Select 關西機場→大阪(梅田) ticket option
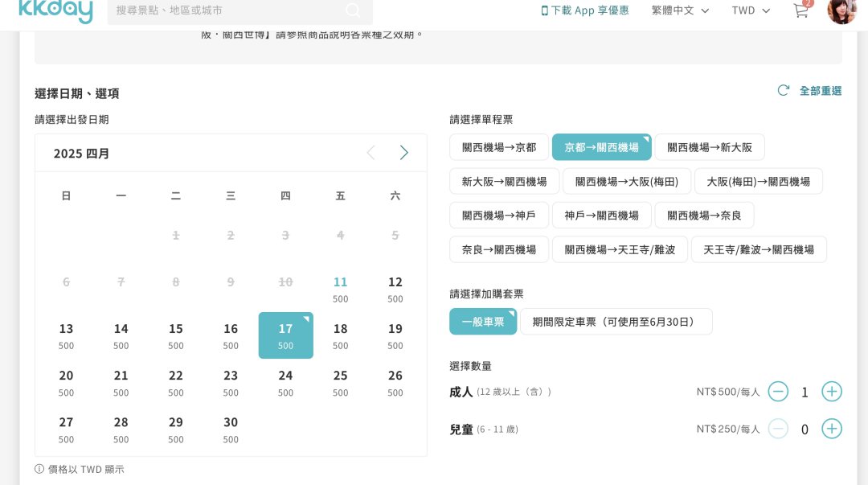This screenshot has height=485, width=868. (627, 182)
